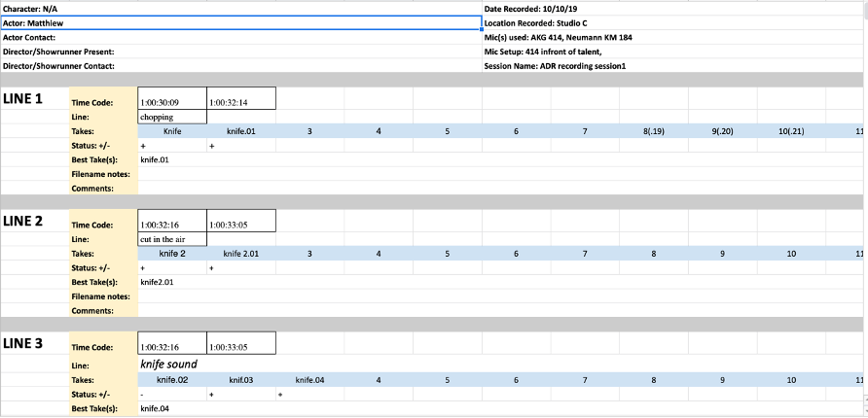868x418 pixels.
Task: Click time code '1:00:33:05' in Line 2
Action: coord(241,221)
